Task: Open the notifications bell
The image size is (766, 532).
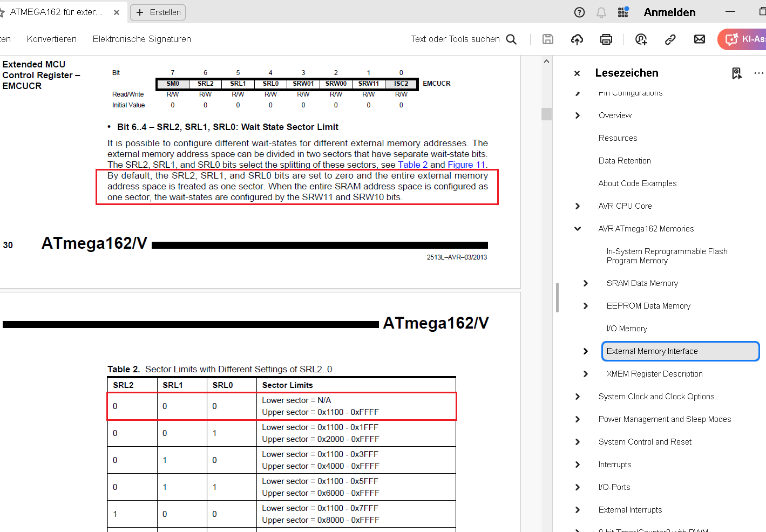Action: (601, 12)
